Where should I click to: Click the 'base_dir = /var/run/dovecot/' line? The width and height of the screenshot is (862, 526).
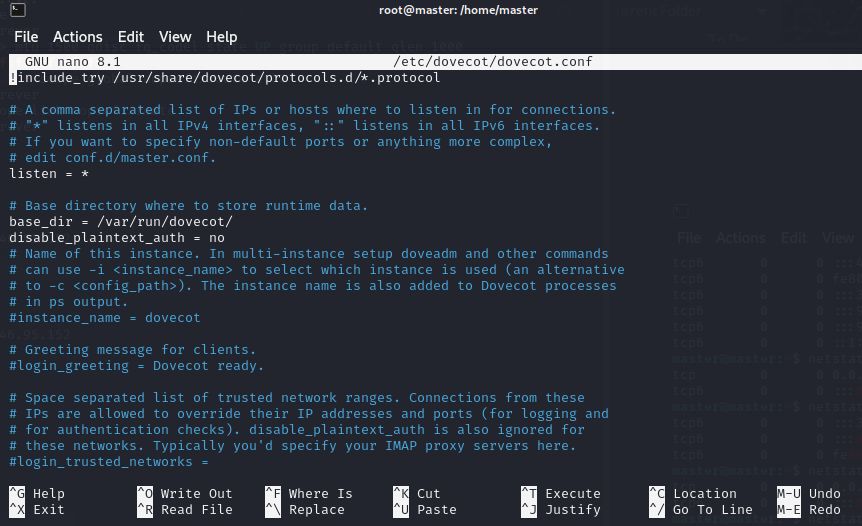click(121, 222)
